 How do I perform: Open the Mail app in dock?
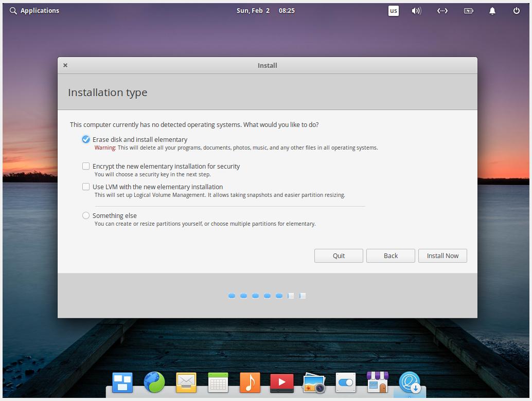[x=186, y=382]
